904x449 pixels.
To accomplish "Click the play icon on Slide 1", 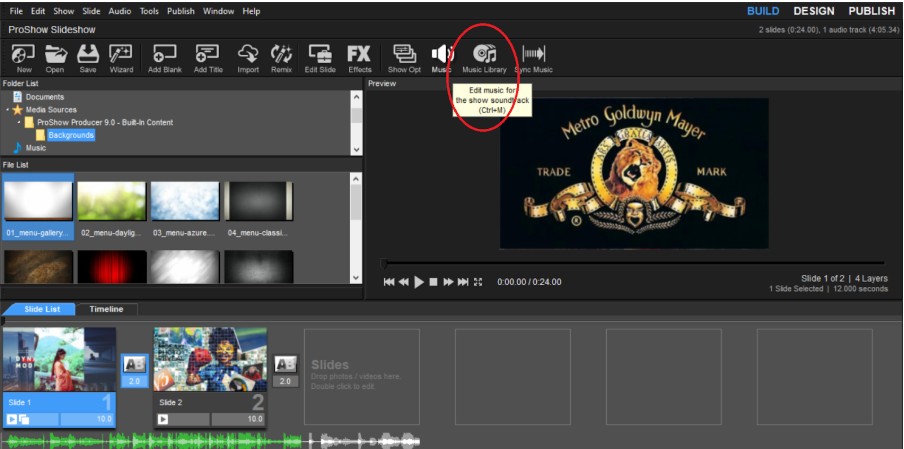I will (x=12, y=419).
